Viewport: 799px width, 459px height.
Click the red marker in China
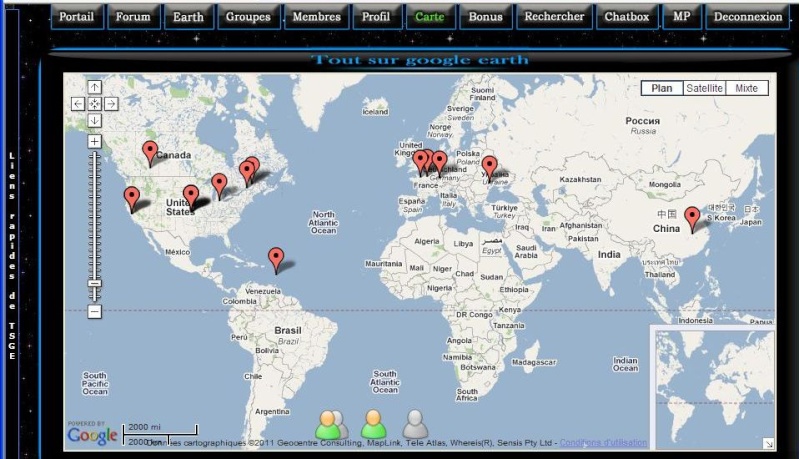pyautogui.click(x=692, y=220)
